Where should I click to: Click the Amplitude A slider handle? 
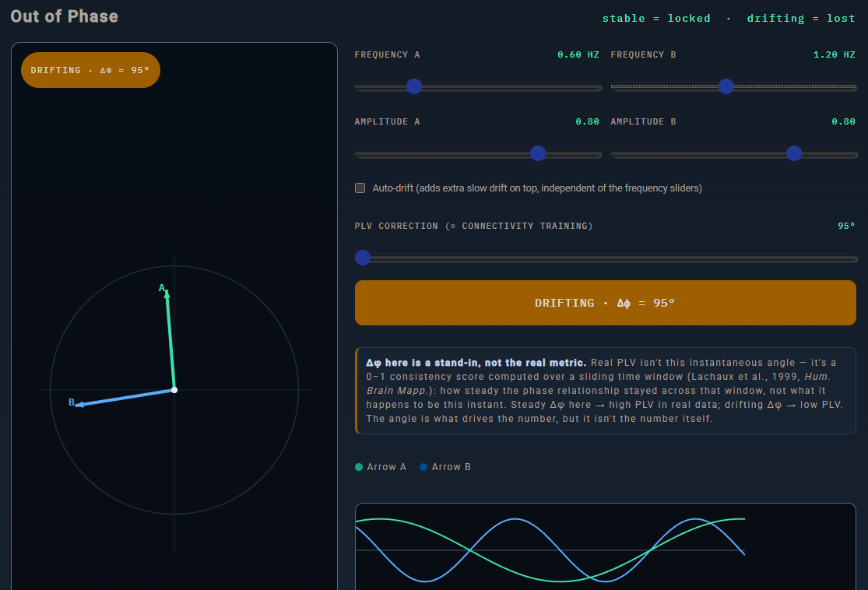tap(537, 153)
